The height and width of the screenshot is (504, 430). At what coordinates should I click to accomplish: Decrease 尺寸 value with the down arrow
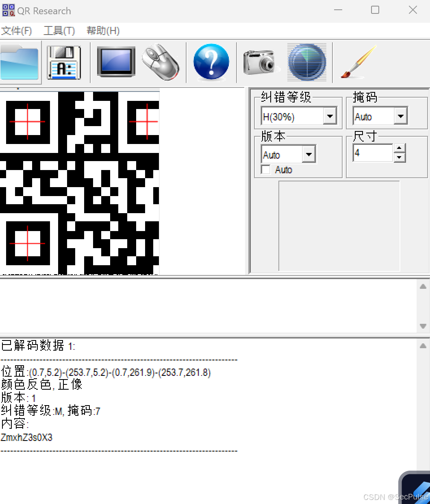(400, 157)
